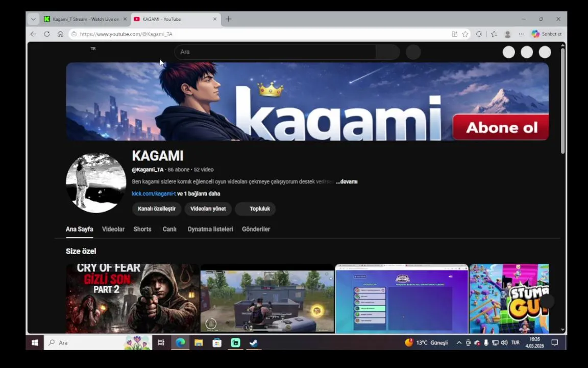View site info via the lock icon

point(74,34)
